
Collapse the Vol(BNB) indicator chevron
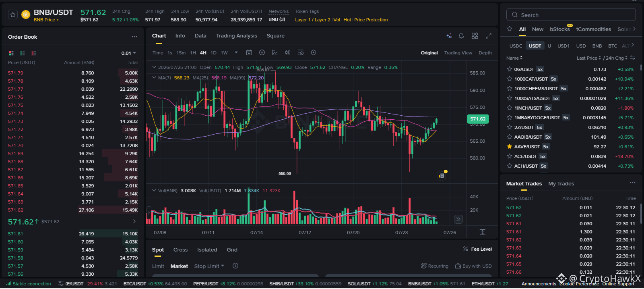pyautogui.click(x=154, y=191)
